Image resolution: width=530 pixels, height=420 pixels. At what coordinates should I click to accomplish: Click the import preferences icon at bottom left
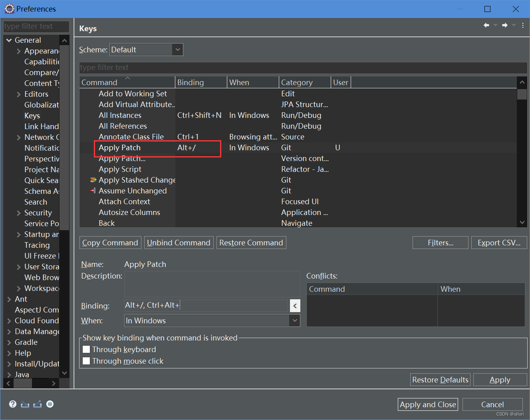point(25,404)
